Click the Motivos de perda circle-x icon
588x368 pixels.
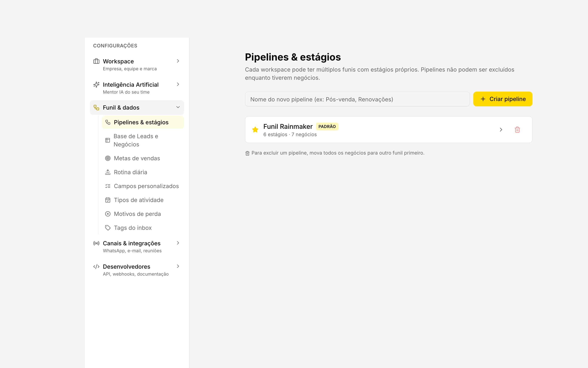click(x=108, y=214)
